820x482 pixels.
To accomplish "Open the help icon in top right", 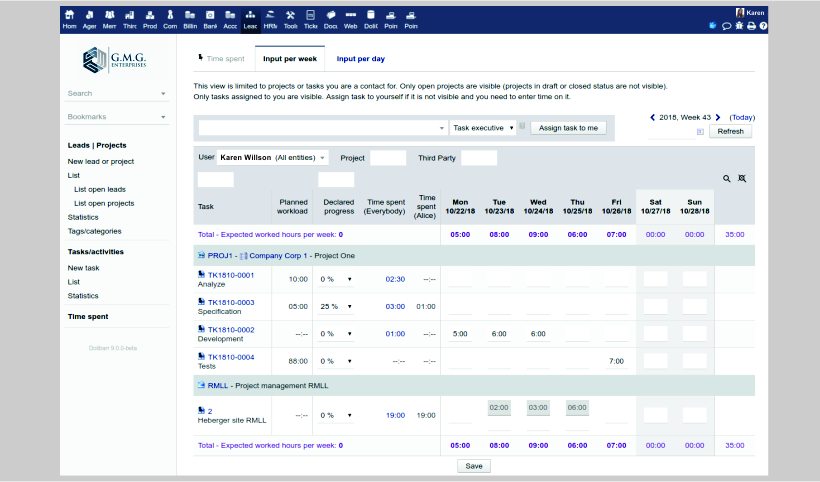I will tap(763, 25).
